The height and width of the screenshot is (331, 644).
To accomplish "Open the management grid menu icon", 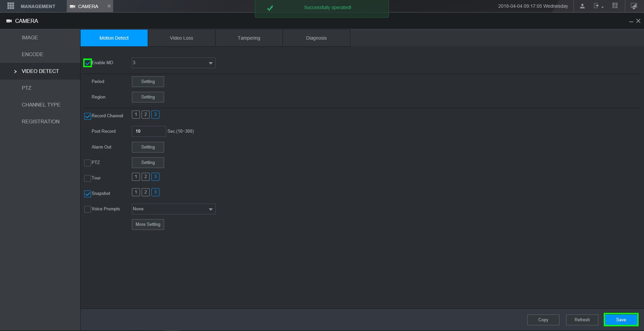I will point(10,6).
